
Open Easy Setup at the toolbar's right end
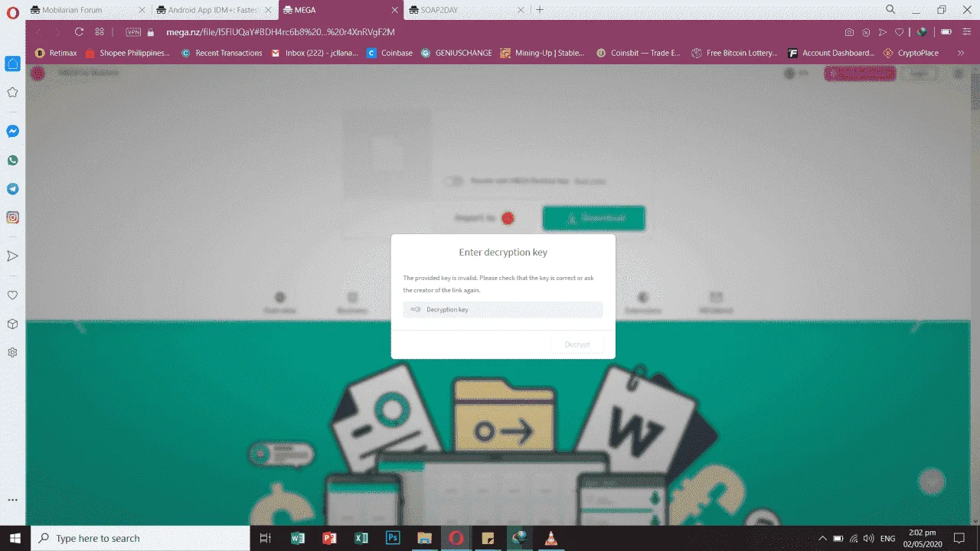[x=966, y=32]
